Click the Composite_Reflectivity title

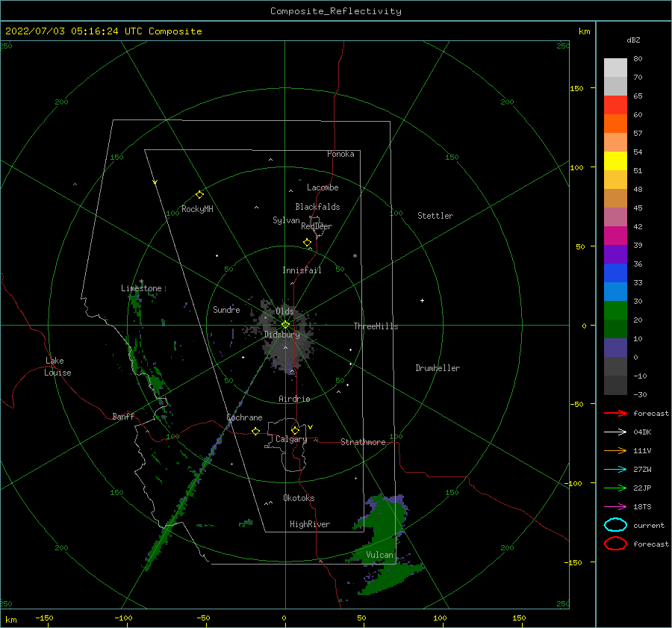(336, 11)
